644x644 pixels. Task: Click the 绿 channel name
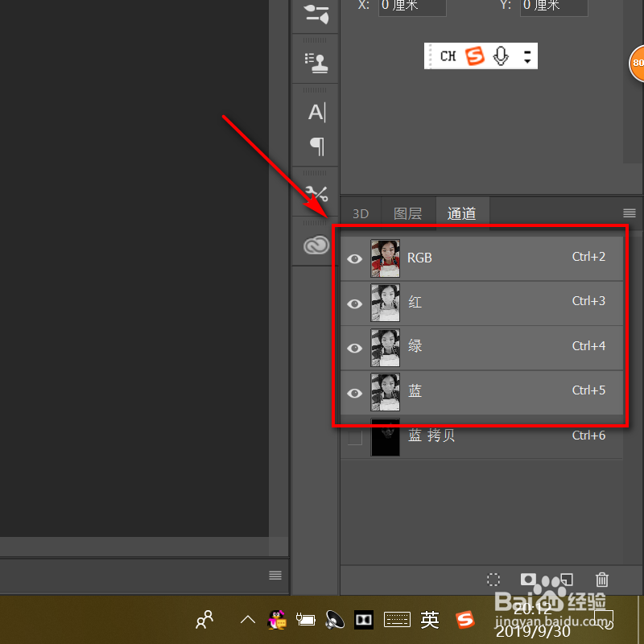tap(415, 346)
